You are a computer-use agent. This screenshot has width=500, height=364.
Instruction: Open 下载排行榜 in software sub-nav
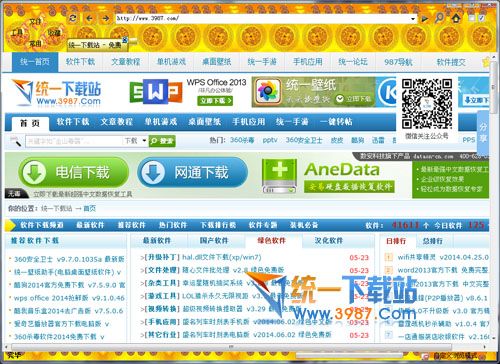[218, 225]
